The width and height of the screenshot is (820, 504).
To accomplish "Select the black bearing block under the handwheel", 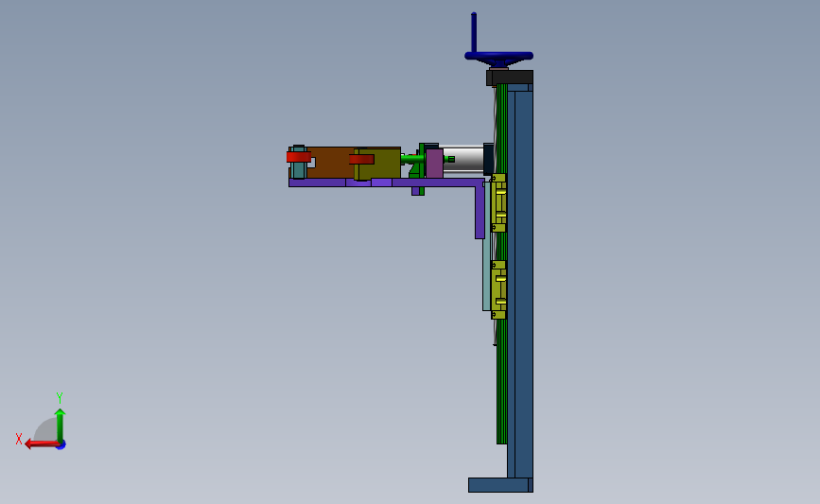I will (x=510, y=78).
